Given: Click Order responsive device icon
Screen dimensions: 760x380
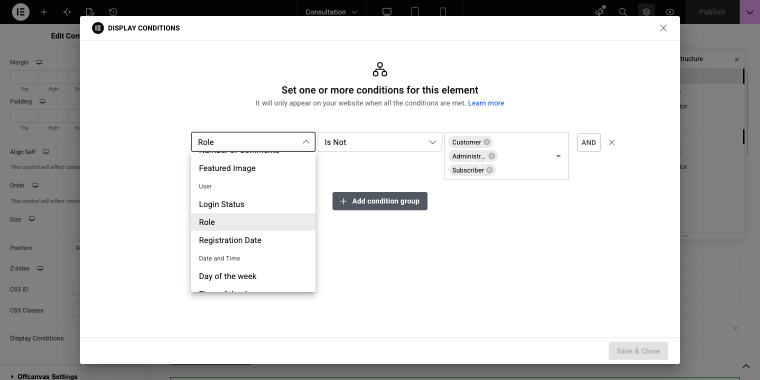Looking at the screenshot, I should pyautogui.click(x=35, y=186).
